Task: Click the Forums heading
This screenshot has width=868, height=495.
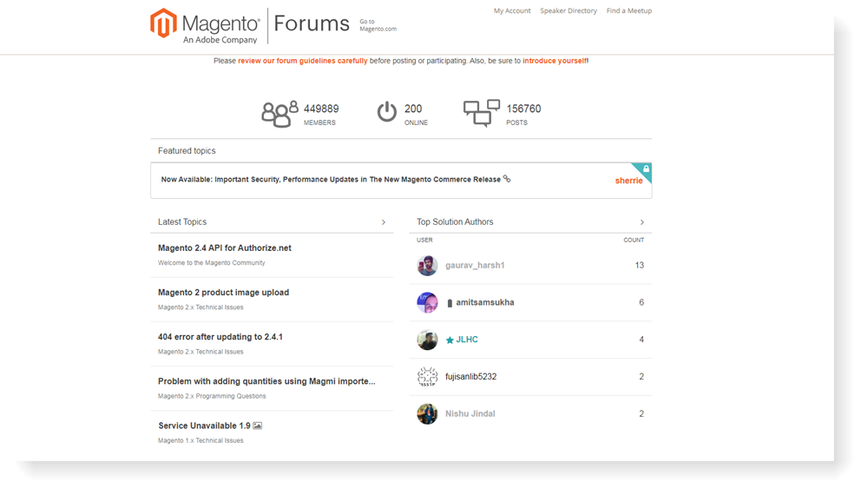Action: click(x=312, y=23)
